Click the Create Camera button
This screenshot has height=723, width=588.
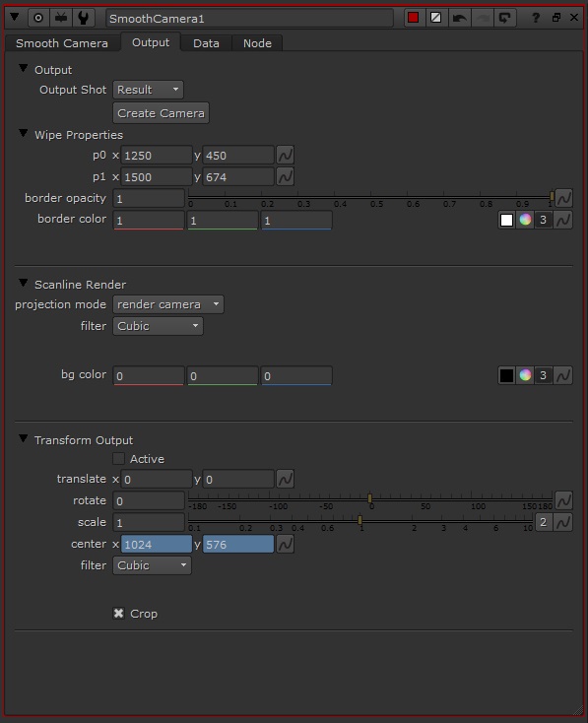click(161, 113)
